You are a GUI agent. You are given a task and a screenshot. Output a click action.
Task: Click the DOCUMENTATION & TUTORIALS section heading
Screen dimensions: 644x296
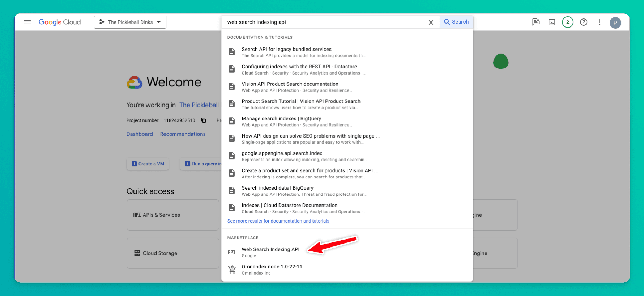260,37
